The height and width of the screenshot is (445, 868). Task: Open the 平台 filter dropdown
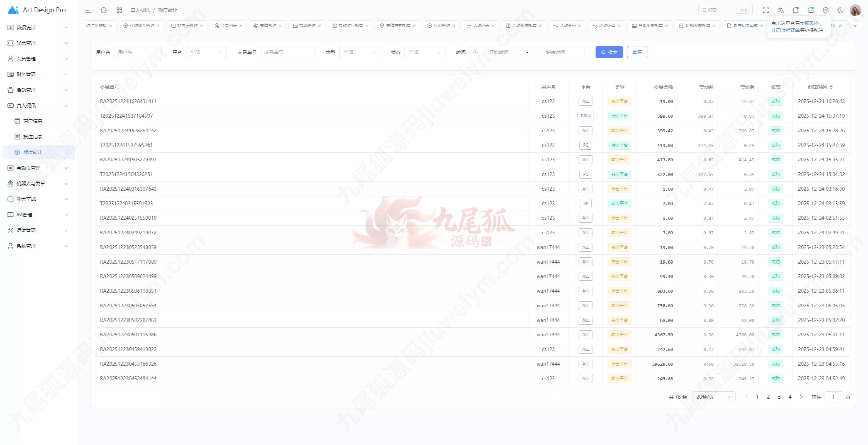pyautogui.click(x=206, y=52)
